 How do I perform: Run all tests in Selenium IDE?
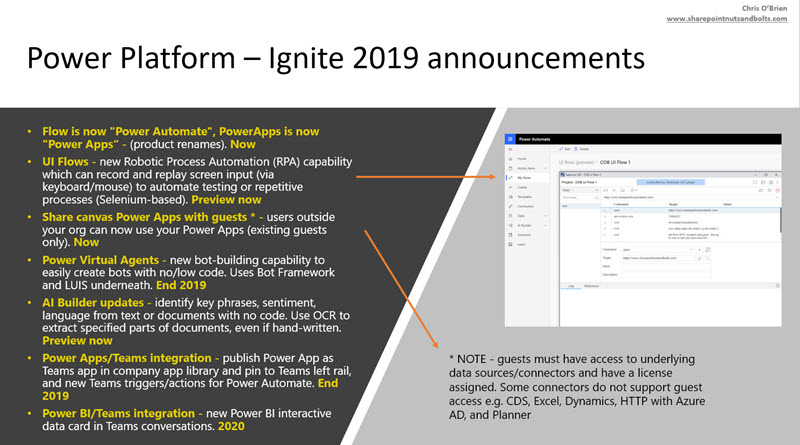pyautogui.click(x=606, y=190)
